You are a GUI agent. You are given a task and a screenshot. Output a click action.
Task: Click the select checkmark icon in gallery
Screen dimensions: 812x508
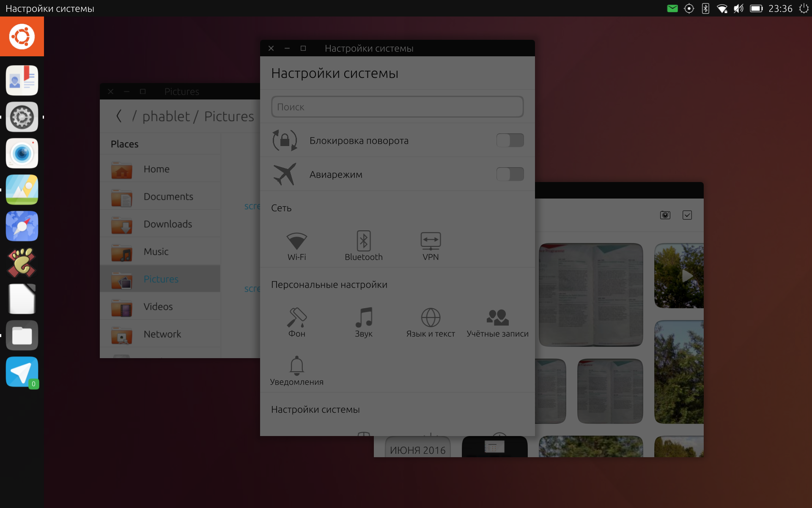[x=687, y=215]
